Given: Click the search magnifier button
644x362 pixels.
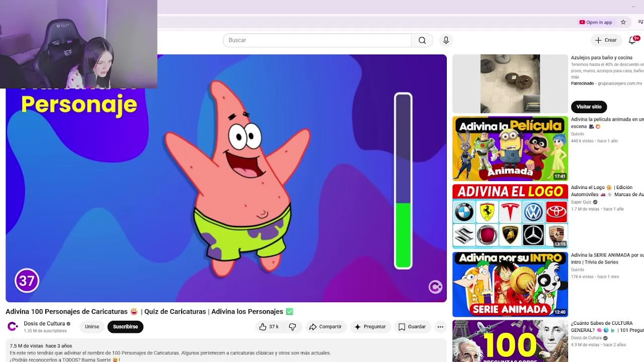Looking at the screenshot, I should tap(422, 40).
